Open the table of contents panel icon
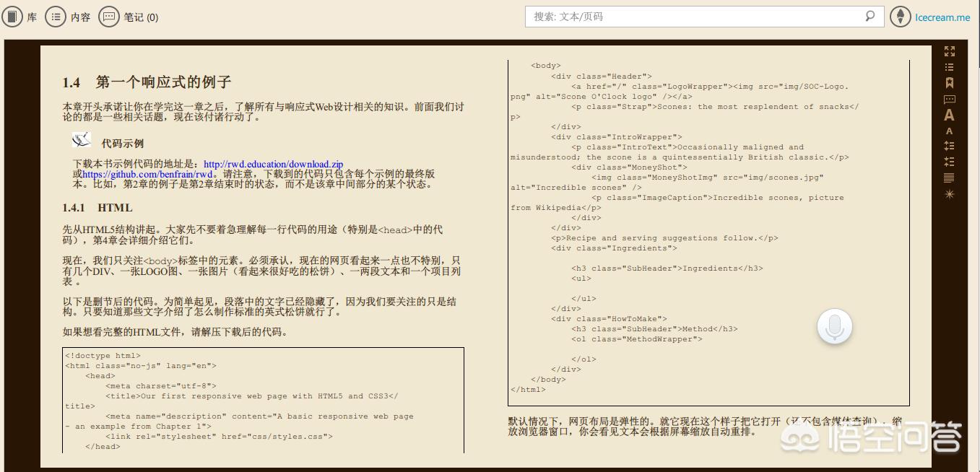980x472 pixels. coord(950,66)
